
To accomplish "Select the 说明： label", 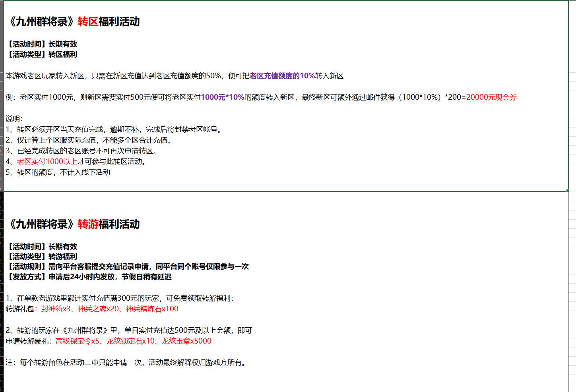I will (x=14, y=119).
